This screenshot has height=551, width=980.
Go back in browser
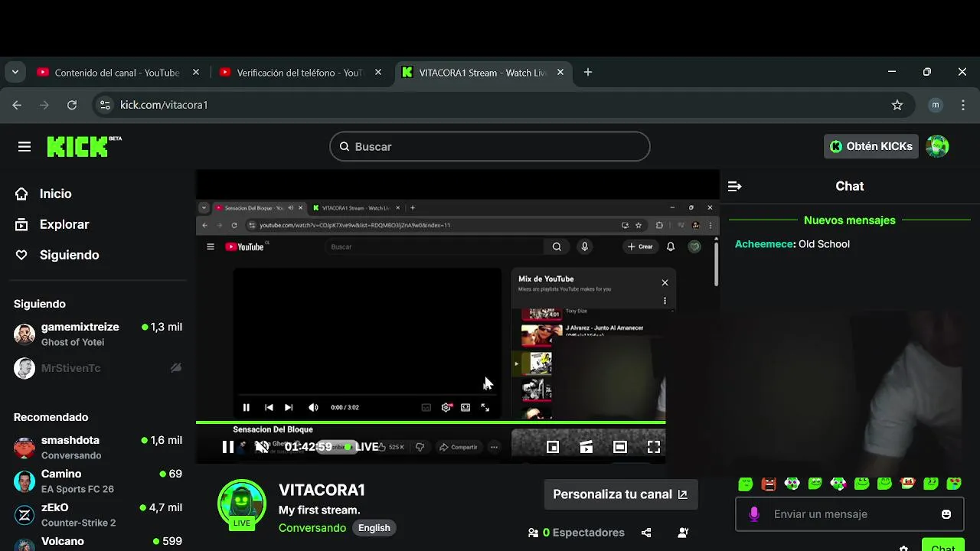(17, 105)
